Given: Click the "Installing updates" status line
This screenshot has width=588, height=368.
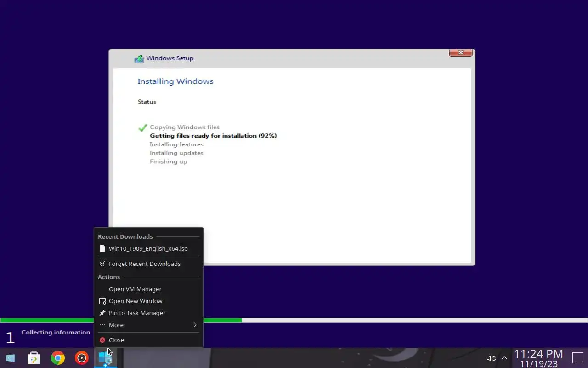Looking at the screenshot, I should 176,153.
